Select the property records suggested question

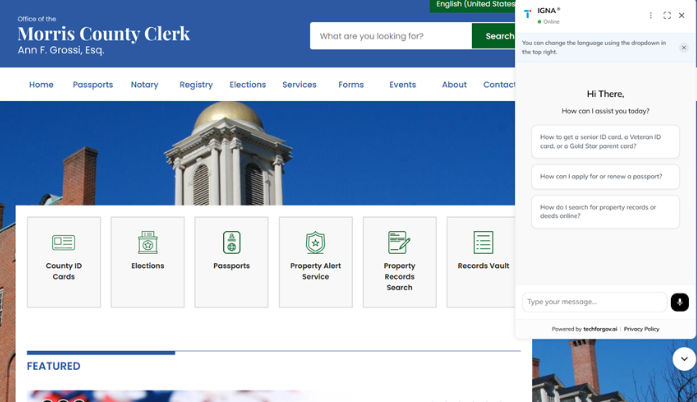[x=605, y=212]
